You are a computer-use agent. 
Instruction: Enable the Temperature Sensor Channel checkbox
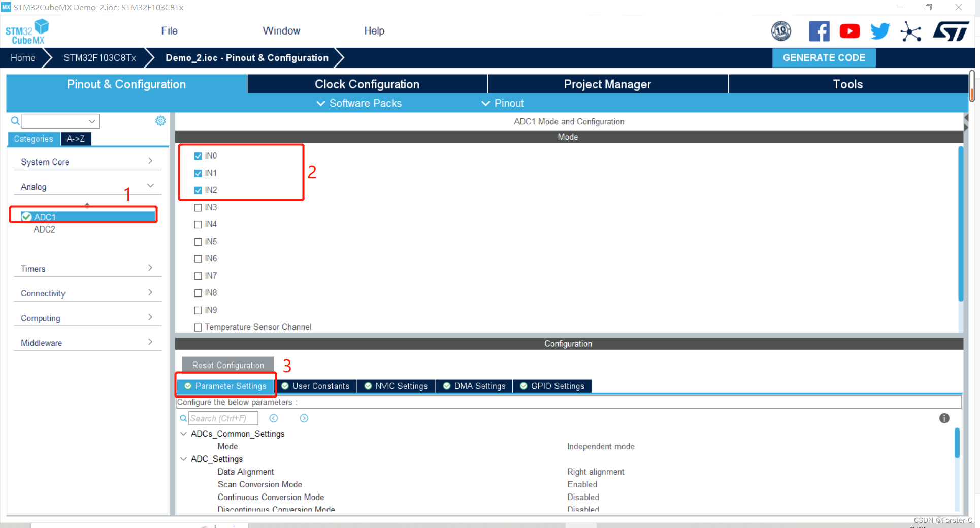pos(198,327)
